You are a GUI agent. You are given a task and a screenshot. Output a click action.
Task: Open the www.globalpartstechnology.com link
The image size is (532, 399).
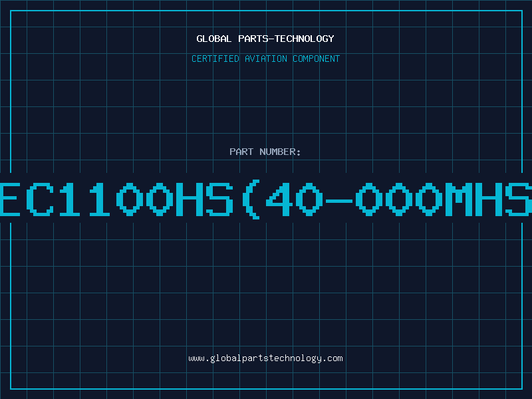265,358
